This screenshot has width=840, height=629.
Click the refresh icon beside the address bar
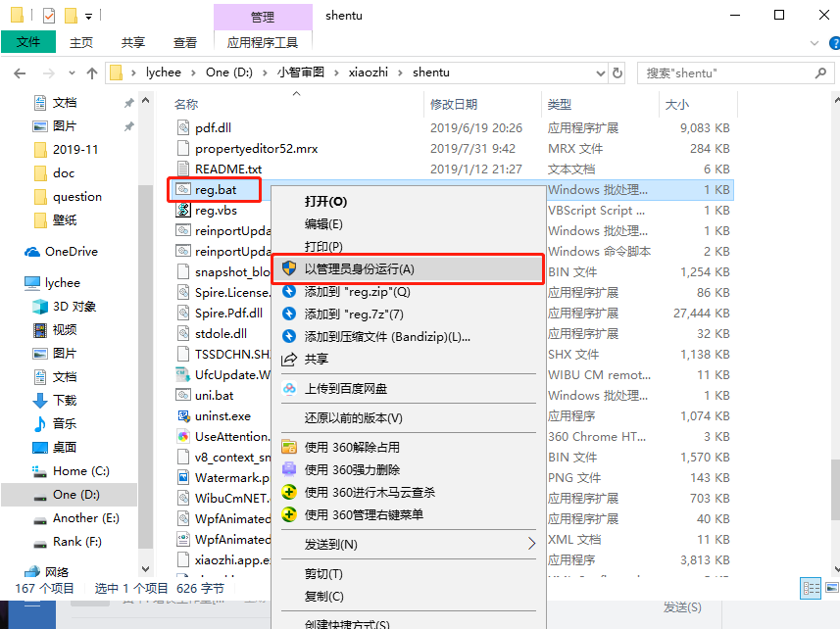coord(618,73)
